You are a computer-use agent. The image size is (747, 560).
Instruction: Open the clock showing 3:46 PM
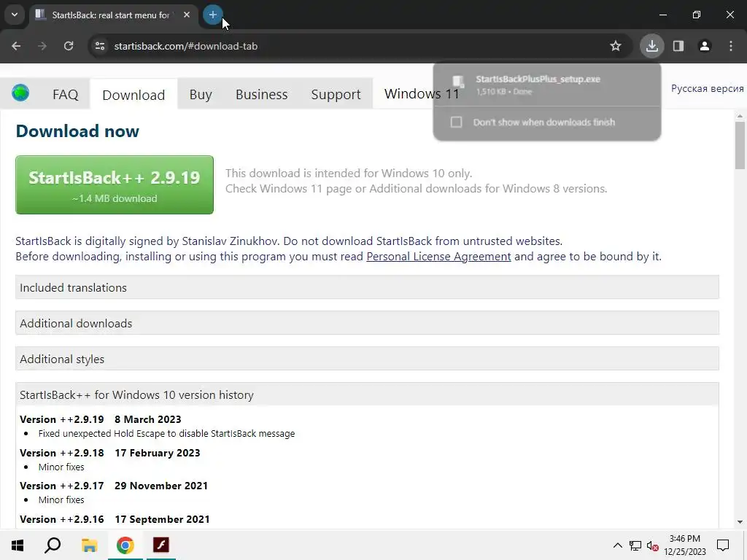click(685, 545)
